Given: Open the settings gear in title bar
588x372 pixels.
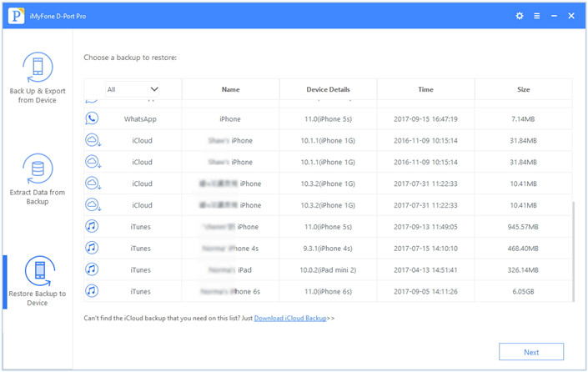Looking at the screenshot, I should pos(520,16).
